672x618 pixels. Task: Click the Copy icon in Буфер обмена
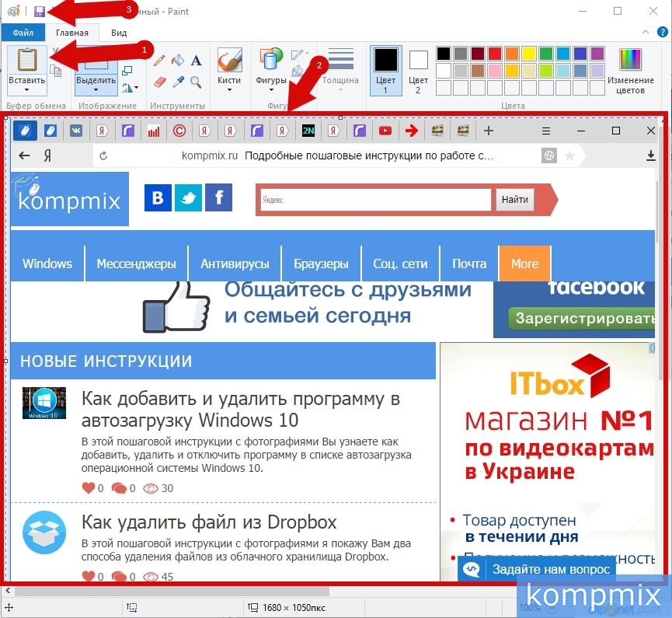[x=56, y=70]
